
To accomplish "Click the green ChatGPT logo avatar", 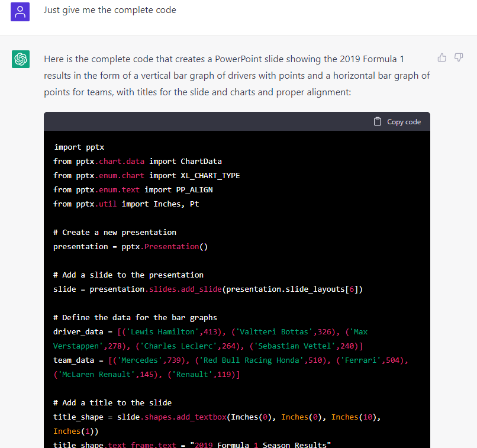I will [x=21, y=59].
